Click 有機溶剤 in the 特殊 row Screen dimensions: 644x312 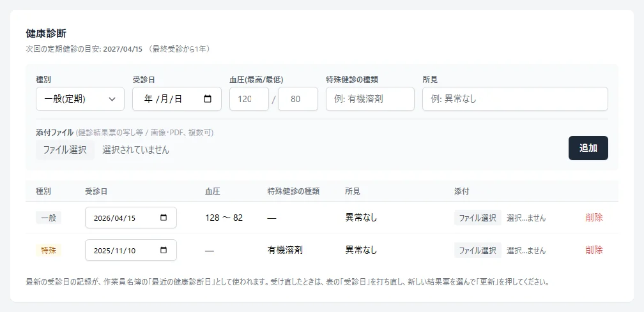(285, 250)
